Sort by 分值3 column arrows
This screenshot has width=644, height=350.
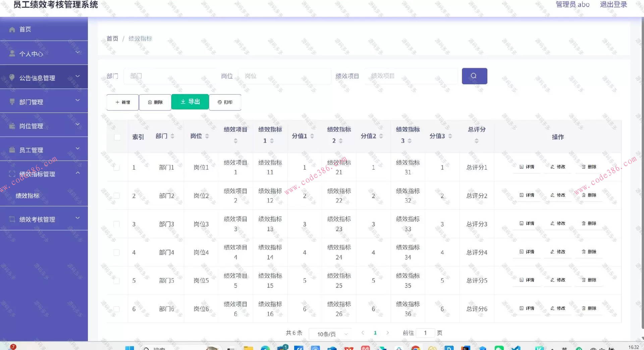click(450, 136)
